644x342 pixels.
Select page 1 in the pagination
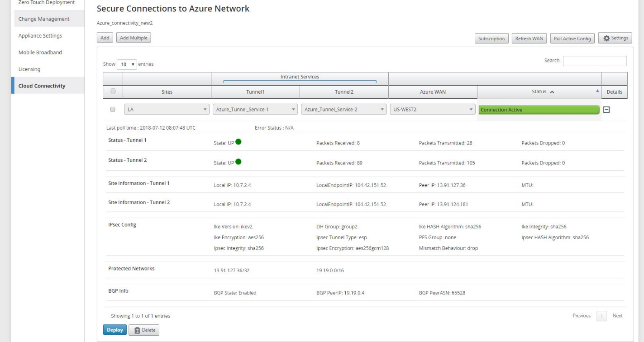602,316
